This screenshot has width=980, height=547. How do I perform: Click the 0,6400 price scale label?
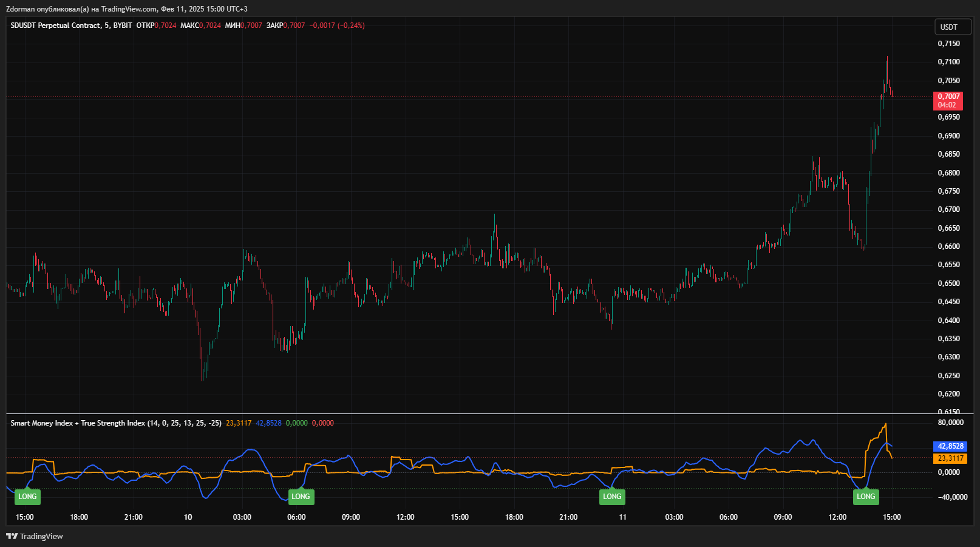pos(949,321)
